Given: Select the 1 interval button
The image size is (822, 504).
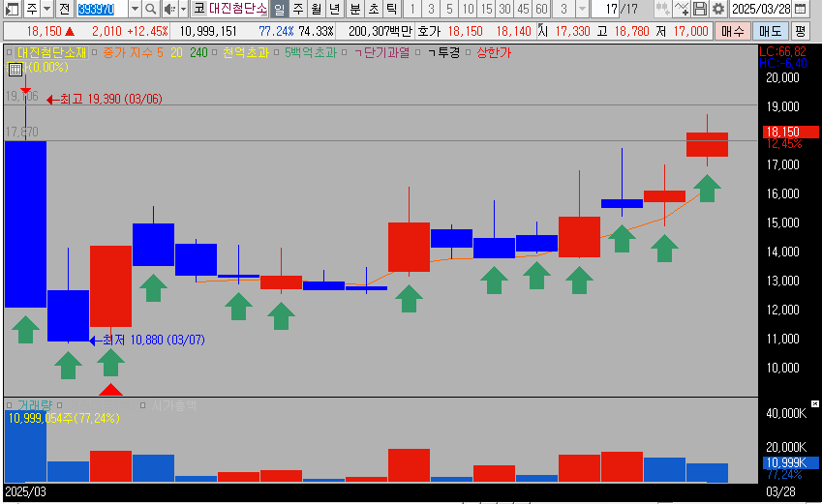Looking at the screenshot, I should 412,9.
